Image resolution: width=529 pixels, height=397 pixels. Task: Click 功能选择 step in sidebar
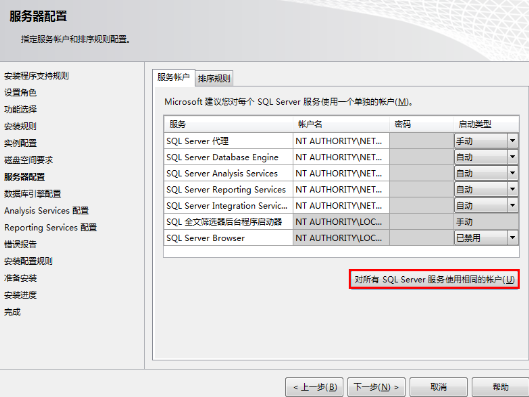tap(20, 109)
